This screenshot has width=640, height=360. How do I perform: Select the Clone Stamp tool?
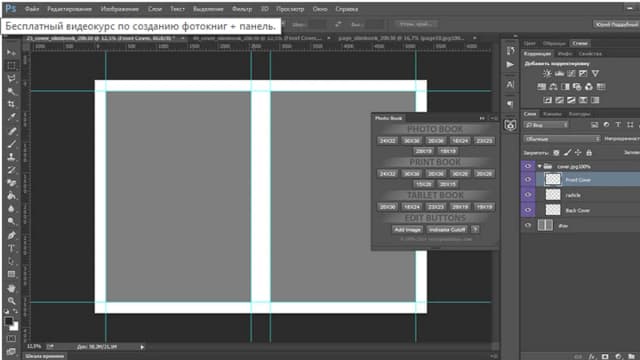pos(11,157)
